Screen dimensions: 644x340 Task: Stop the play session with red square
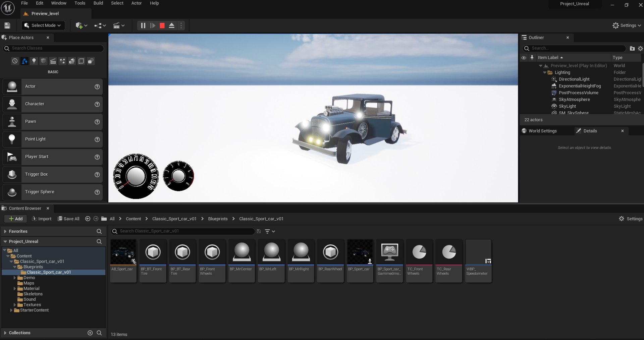(x=162, y=25)
